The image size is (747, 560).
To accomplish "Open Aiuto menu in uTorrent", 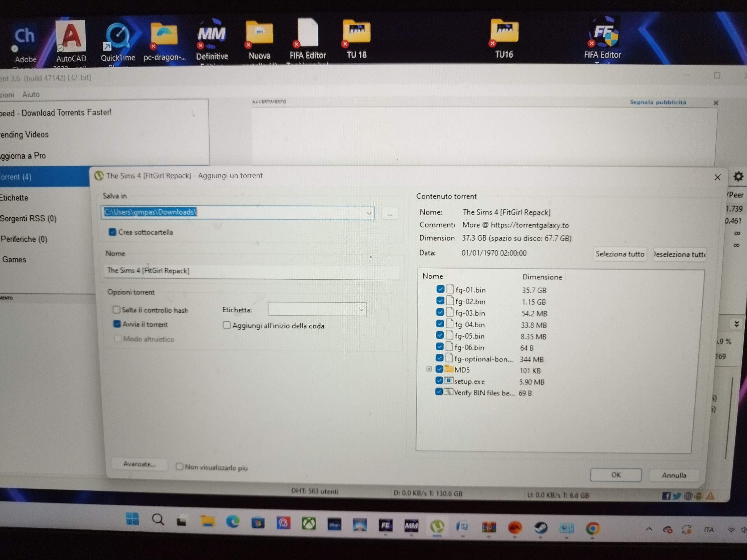I will (31, 94).
